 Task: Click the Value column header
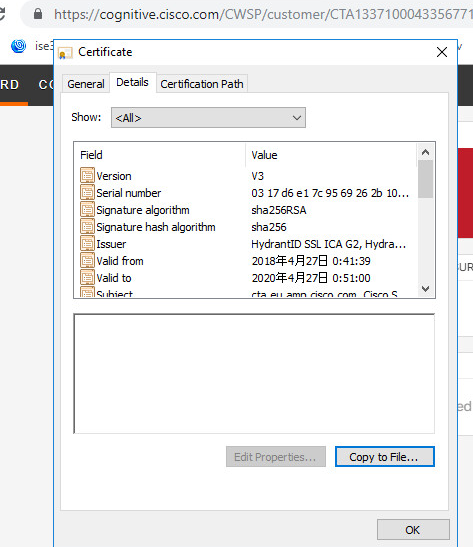tap(331, 155)
